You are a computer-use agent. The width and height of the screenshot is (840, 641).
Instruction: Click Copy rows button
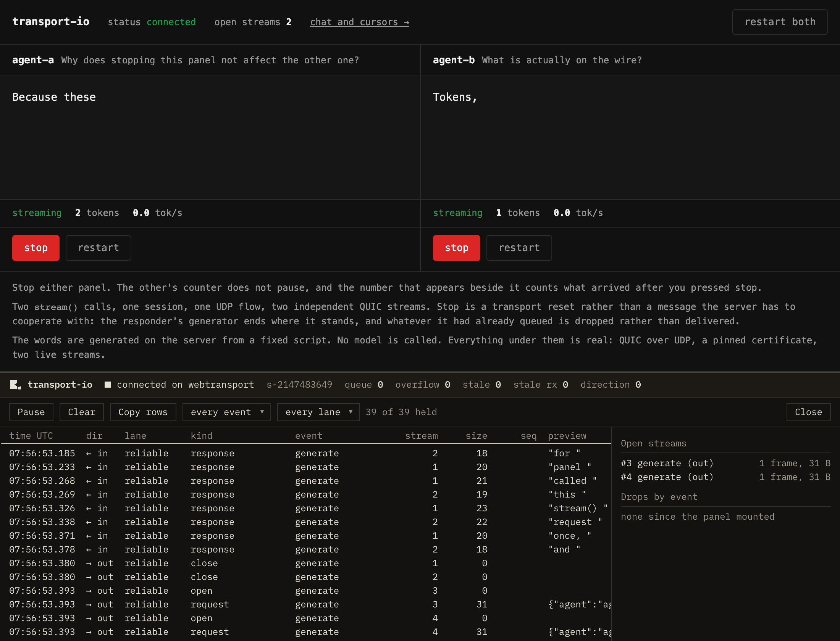click(143, 412)
